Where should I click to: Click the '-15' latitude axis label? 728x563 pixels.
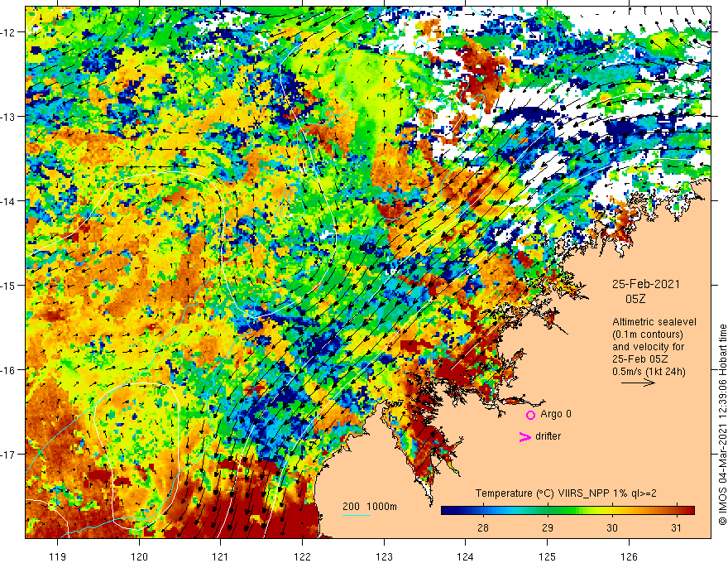pyautogui.click(x=8, y=285)
